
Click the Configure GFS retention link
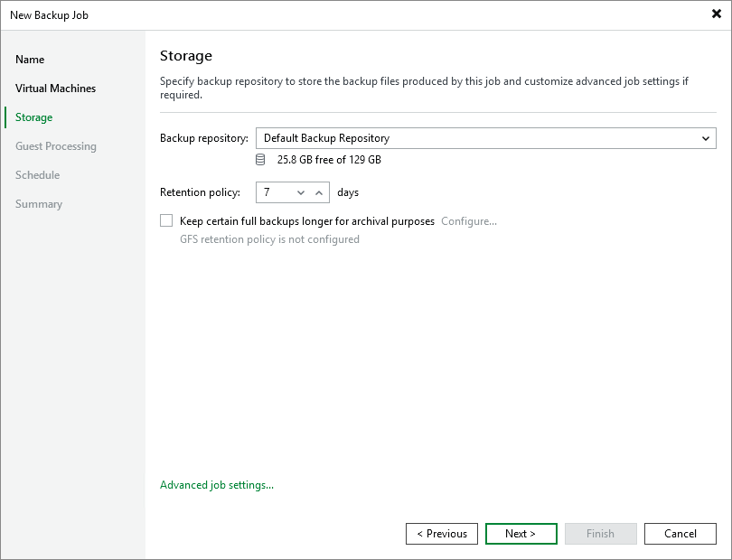pyautogui.click(x=469, y=221)
